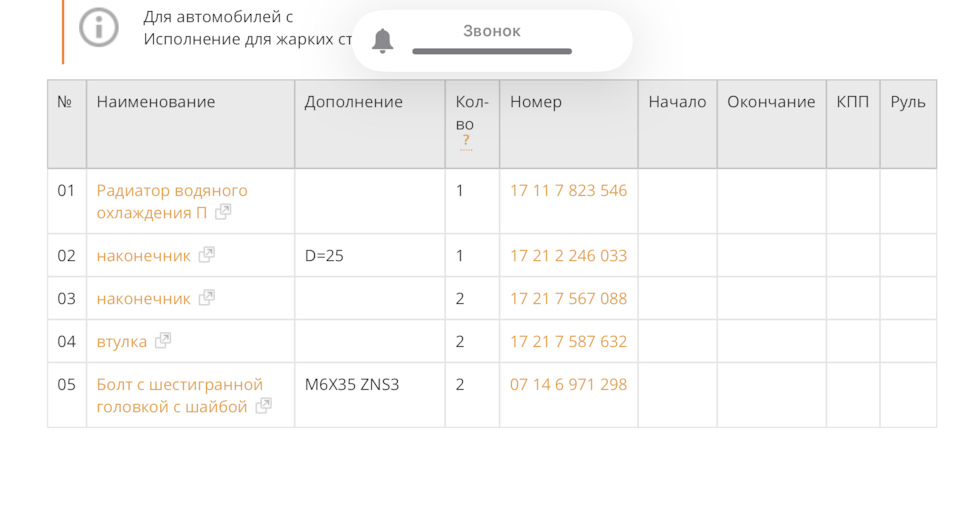The width and height of the screenshot is (960, 530).
Task: Click part number 17 21 2 246 033
Action: click(568, 256)
